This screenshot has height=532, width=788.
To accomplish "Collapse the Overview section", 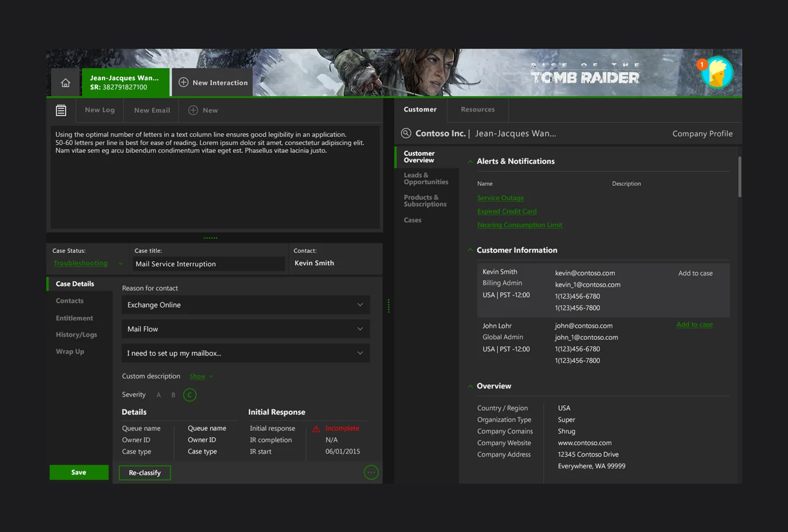I will 470,386.
